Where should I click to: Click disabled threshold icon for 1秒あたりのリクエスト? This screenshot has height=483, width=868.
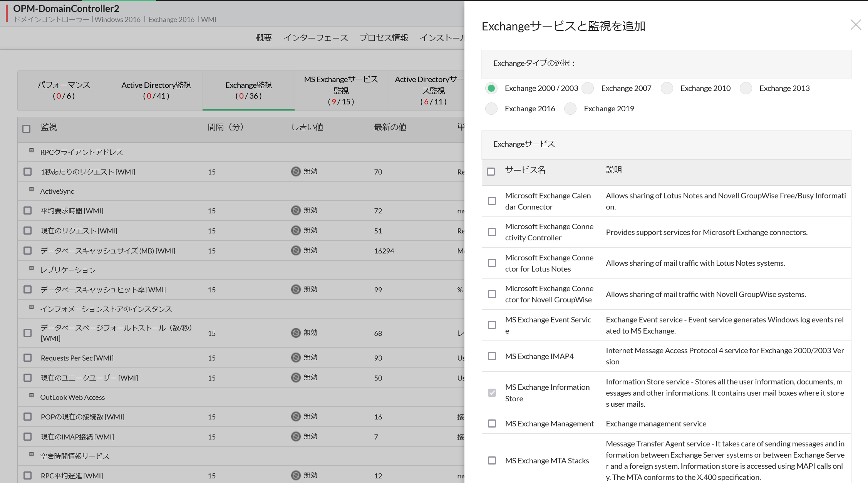coord(296,171)
